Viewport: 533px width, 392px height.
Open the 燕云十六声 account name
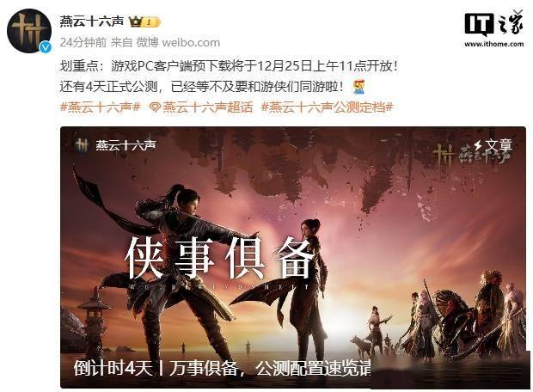click(91, 21)
